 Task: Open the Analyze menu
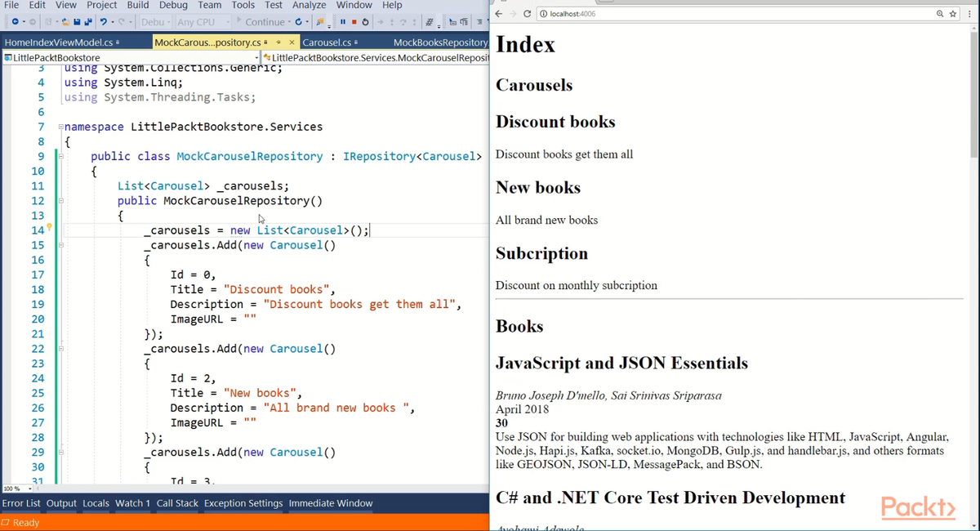pos(310,5)
